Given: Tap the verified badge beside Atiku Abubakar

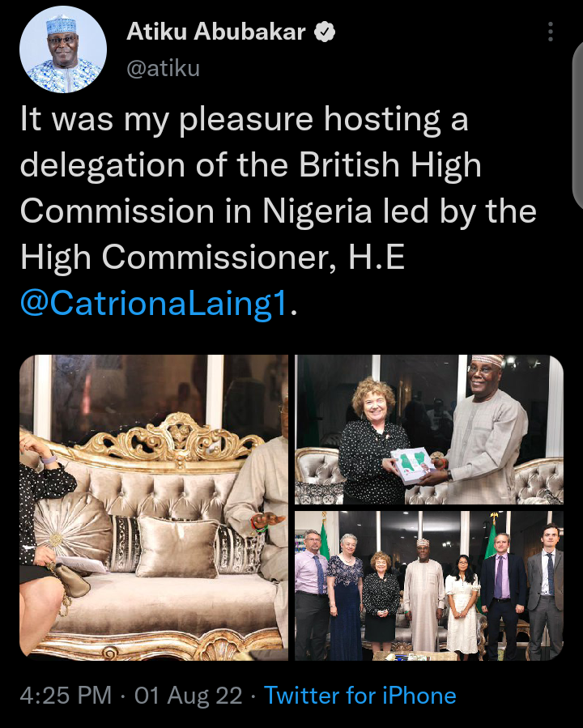Looking at the screenshot, I should pyautogui.click(x=325, y=32).
